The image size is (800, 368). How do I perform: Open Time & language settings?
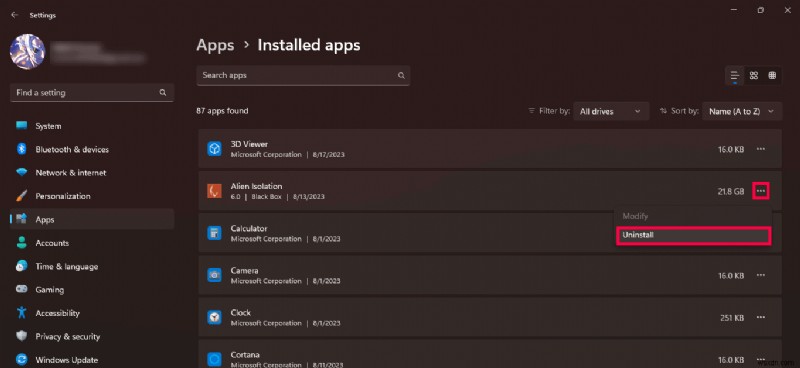click(x=92, y=266)
